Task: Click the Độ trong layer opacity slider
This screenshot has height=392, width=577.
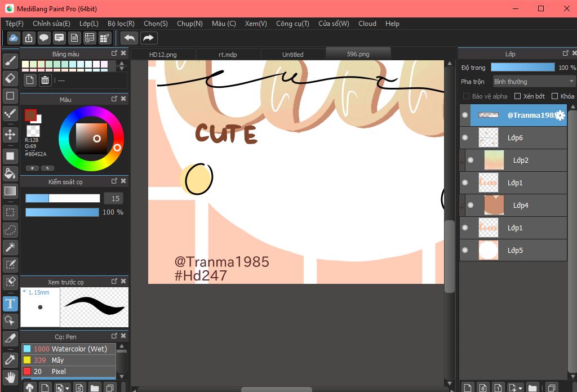Action: (x=522, y=67)
